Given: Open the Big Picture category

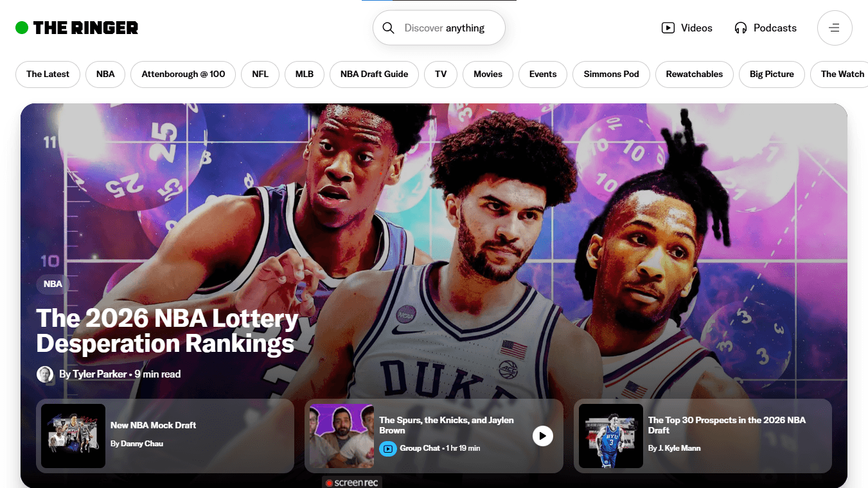Looking at the screenshot, I should click(x=772, y=74).
